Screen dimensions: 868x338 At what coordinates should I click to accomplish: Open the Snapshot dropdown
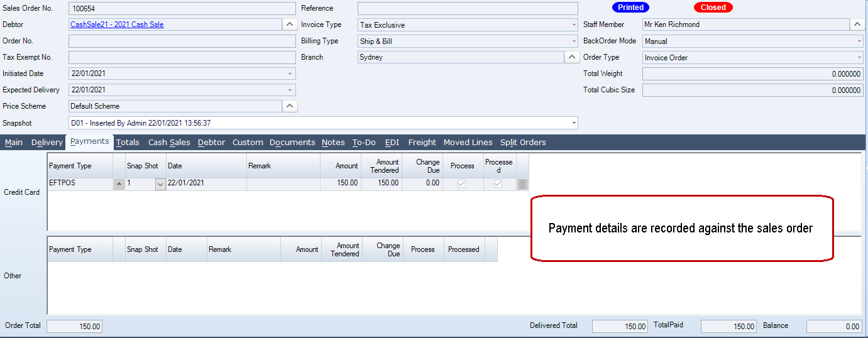pyautogui.click(x=574, y=123)
